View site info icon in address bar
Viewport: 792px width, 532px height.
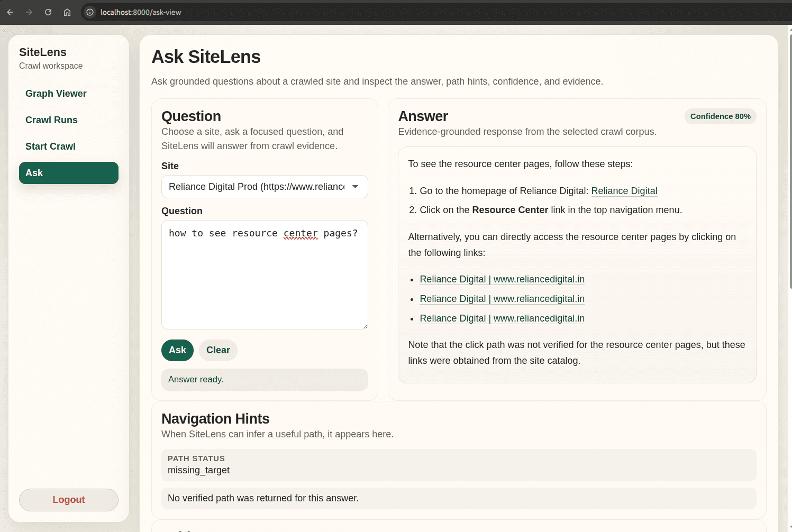(90, 12)
